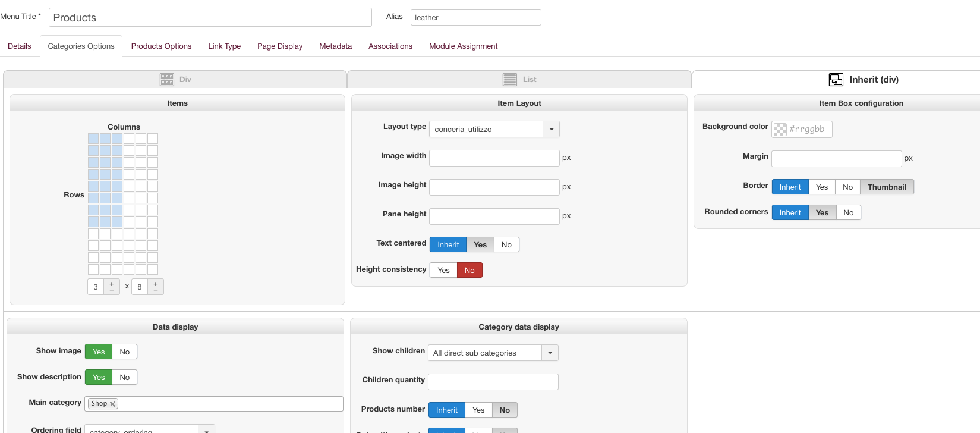Click the Image width input field
Image resolution: width=980 pixels, height=433 pixels.
pos(494,158)
